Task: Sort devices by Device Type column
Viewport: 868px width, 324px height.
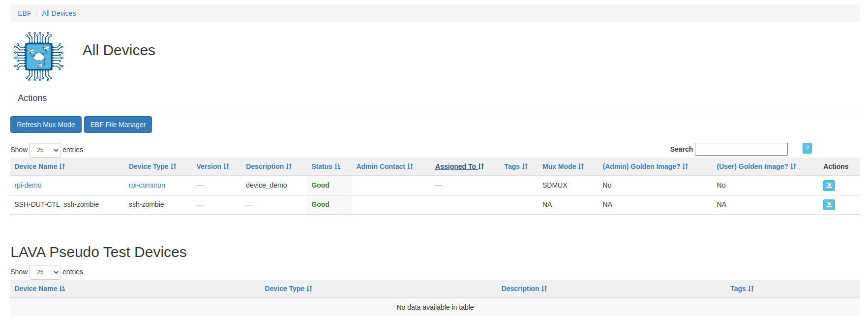Action: pyautogui.click(x=152, y=166)
